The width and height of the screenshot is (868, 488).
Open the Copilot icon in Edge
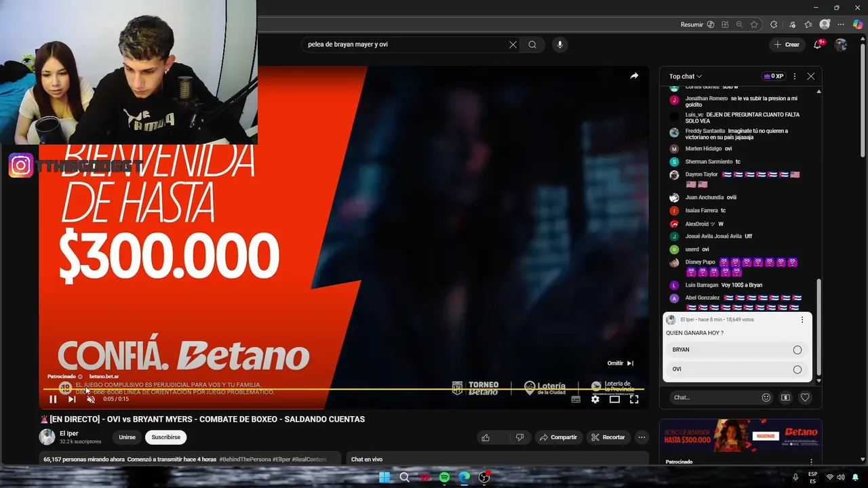click(x=857, y=24)
